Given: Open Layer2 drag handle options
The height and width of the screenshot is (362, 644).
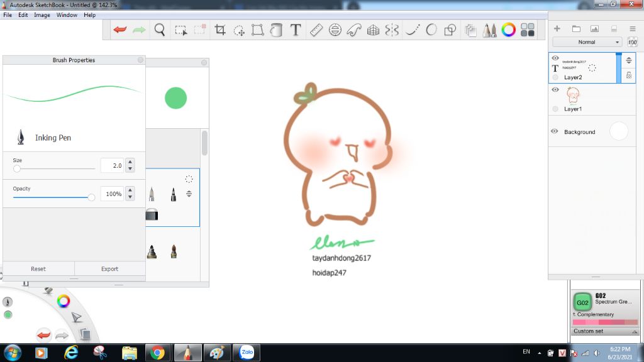Looking at the screenshot, I should (629, 60).
